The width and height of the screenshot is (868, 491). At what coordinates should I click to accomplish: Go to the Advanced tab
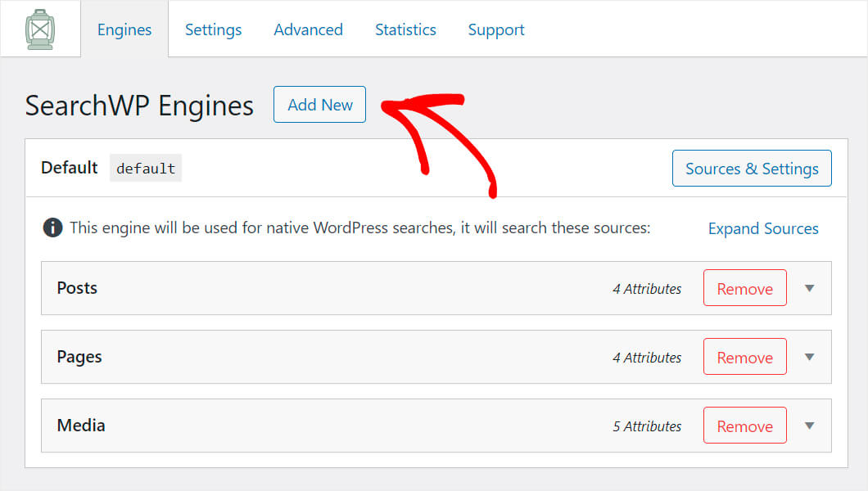309,29
